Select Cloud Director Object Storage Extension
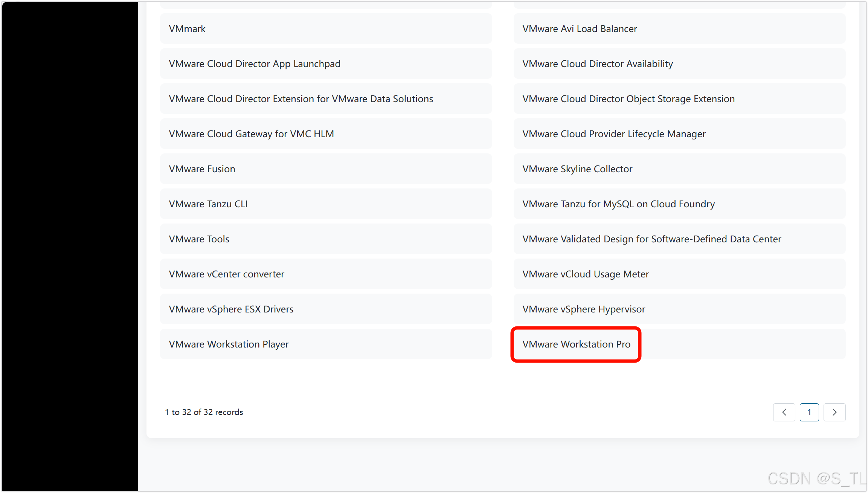 (x=628, y=99)
